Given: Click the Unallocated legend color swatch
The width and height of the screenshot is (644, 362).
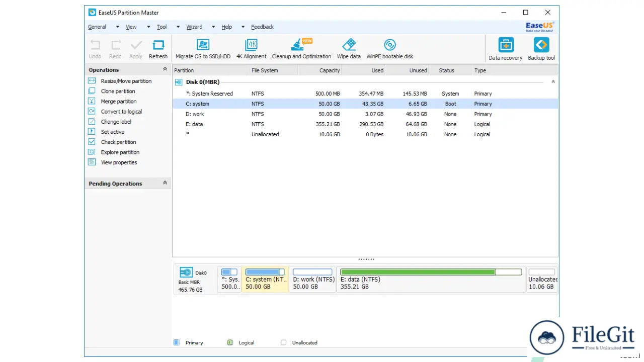Looking at the screenshot, I should [283, 342].
